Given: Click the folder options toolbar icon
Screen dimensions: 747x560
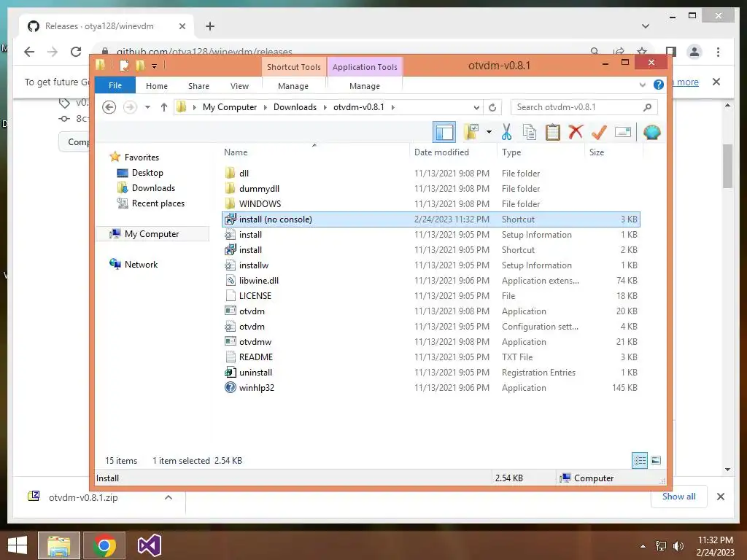Looking at the screenshot, I should pos(471,132).
